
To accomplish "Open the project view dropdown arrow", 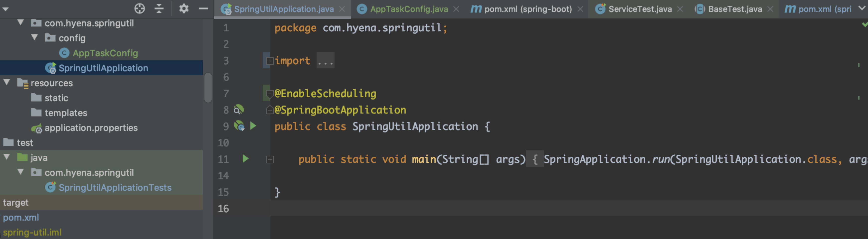I will [x=5, y=9].
